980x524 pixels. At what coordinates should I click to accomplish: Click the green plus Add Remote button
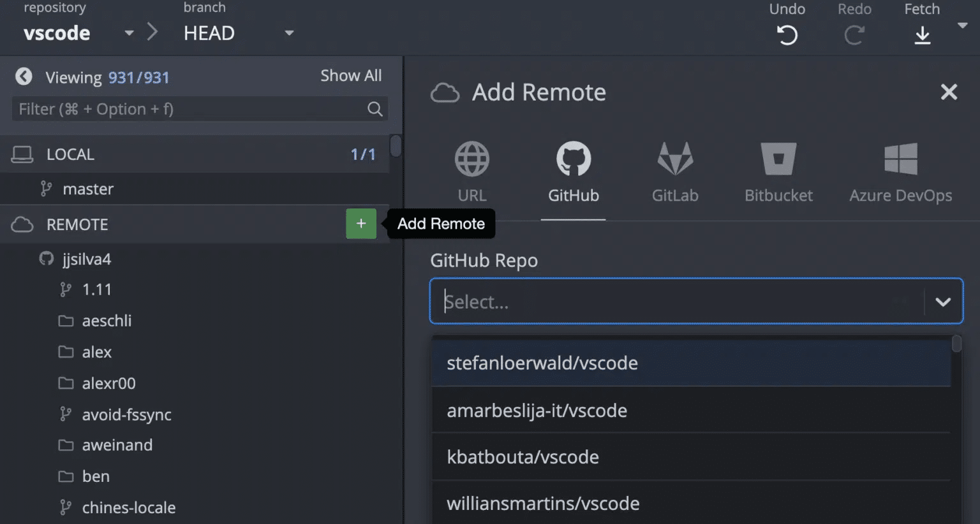(360, 224)
